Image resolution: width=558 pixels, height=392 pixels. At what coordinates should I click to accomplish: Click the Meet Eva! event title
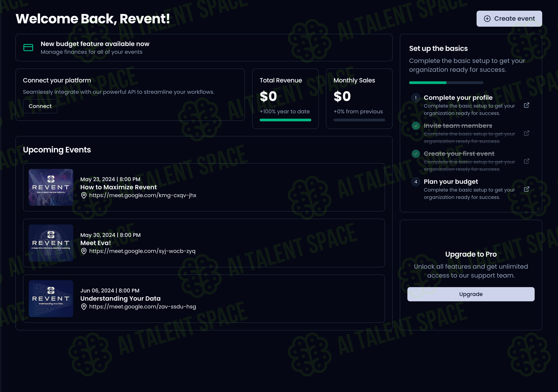click(95, 243)
